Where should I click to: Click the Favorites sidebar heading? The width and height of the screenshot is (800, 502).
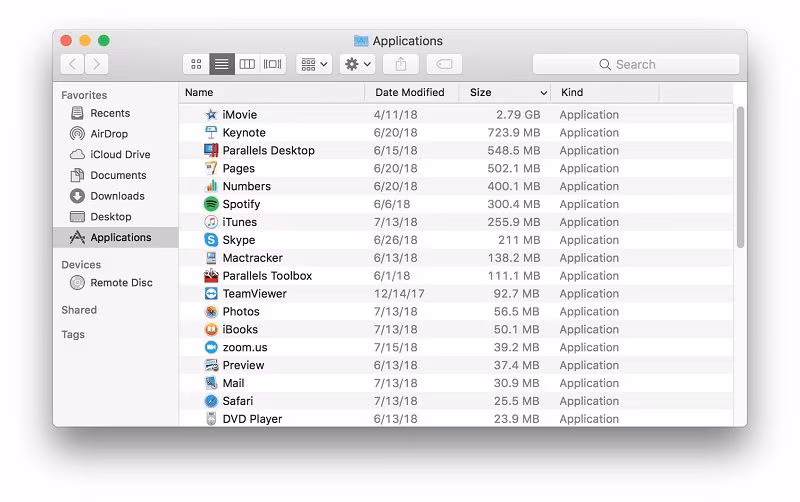click(x=84, y=95)
